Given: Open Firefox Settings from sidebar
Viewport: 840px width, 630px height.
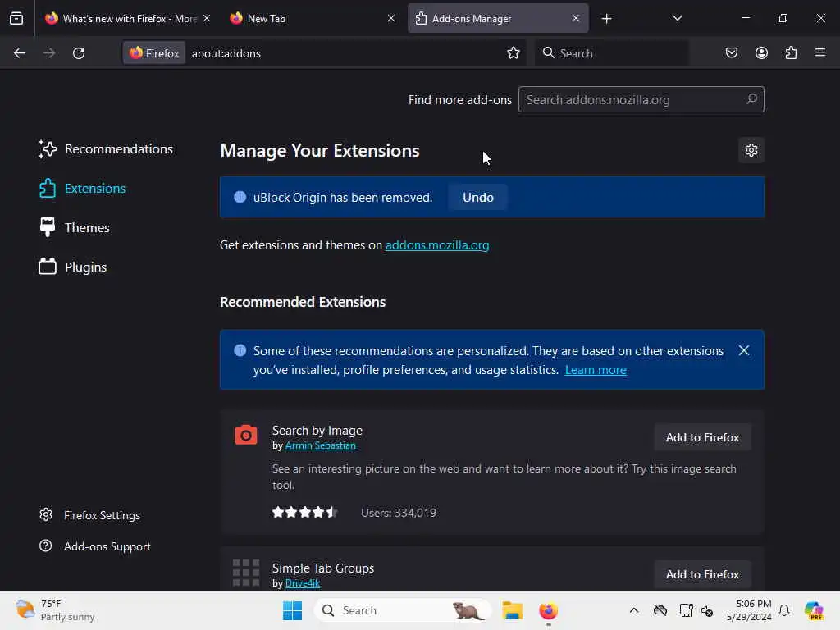Looking at the screenshot, I should click(x=89, y=515).
